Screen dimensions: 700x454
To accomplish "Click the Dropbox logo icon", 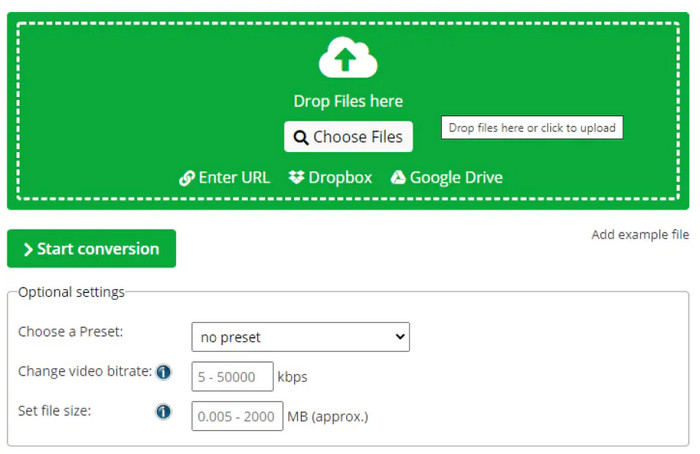I will (x=296, y=178).
